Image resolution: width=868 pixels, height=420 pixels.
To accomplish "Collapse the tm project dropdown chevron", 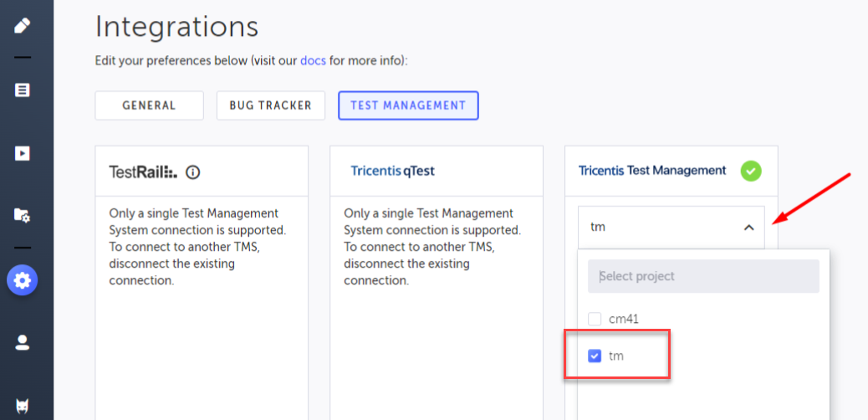I will pyautogui.click(x=749, y=228).
